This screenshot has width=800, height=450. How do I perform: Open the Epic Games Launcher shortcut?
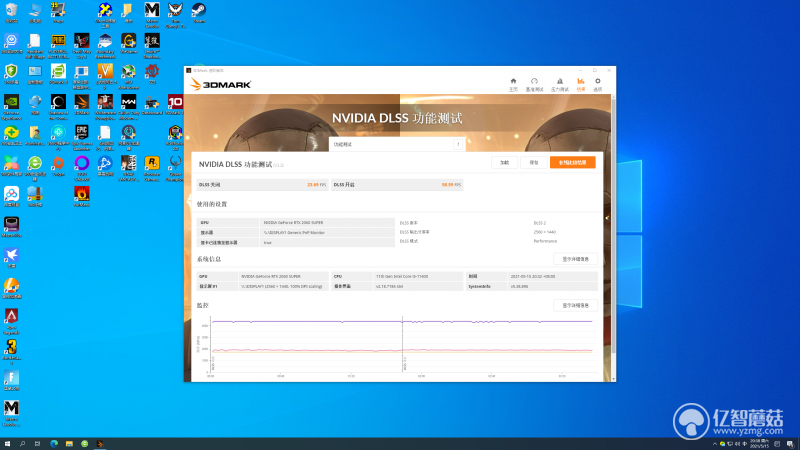pyautogui.click(x=82, y=137)
